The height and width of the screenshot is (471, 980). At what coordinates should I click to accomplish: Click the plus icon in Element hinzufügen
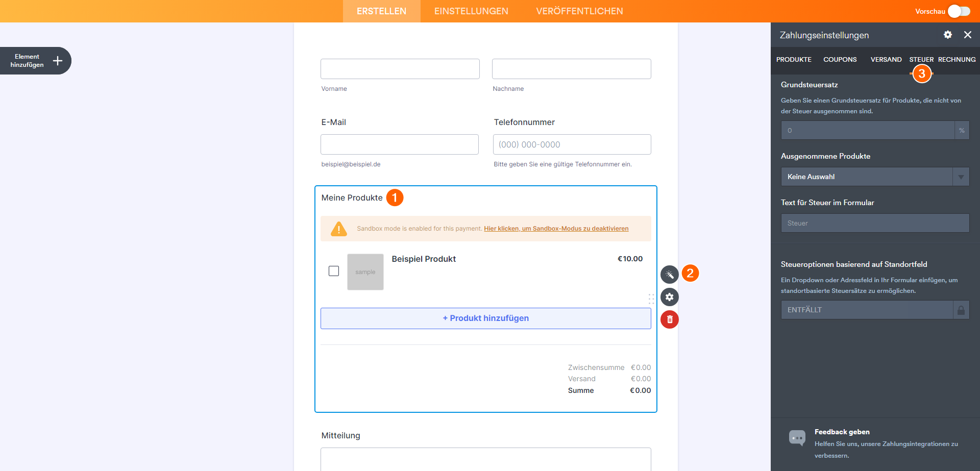58,61
